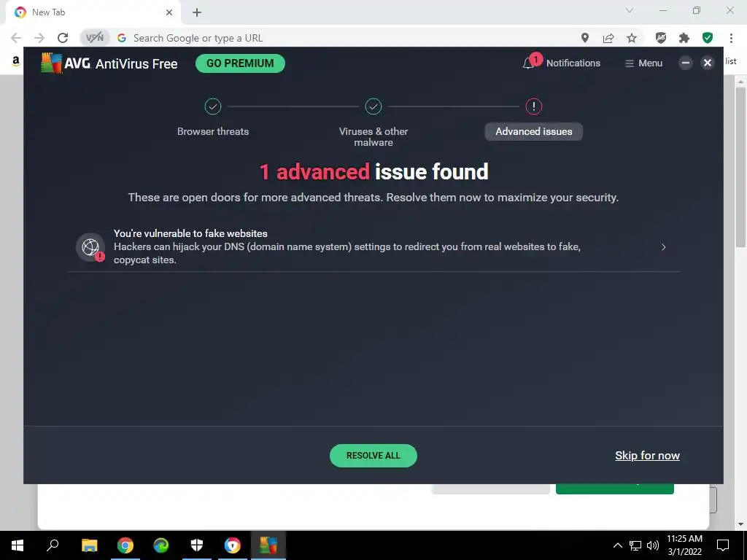747x560 pixels.
Task: Bookmark this tab with star icon
Action: click(632, 38)
